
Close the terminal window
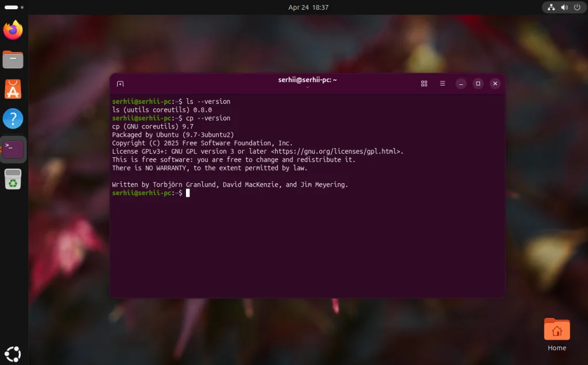[495, 84]
